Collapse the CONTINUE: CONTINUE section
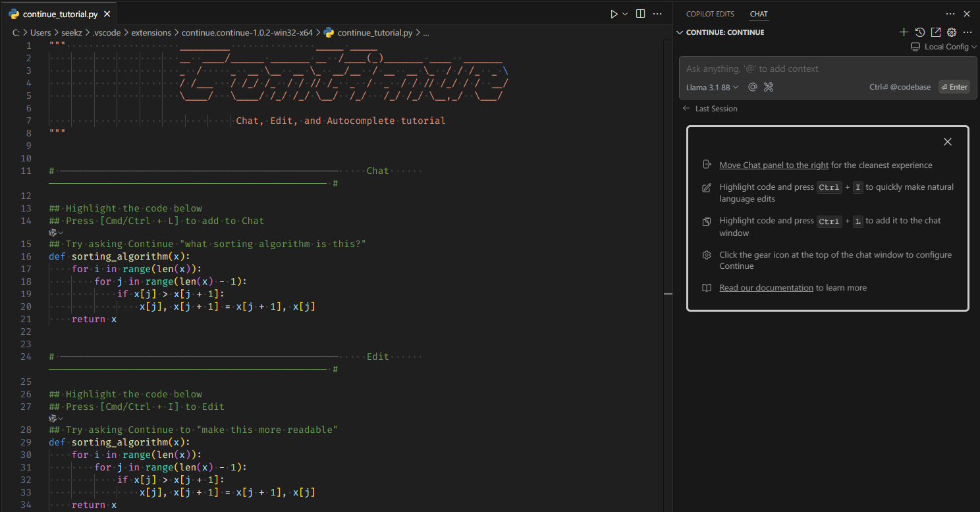 (x=680, y=32)
